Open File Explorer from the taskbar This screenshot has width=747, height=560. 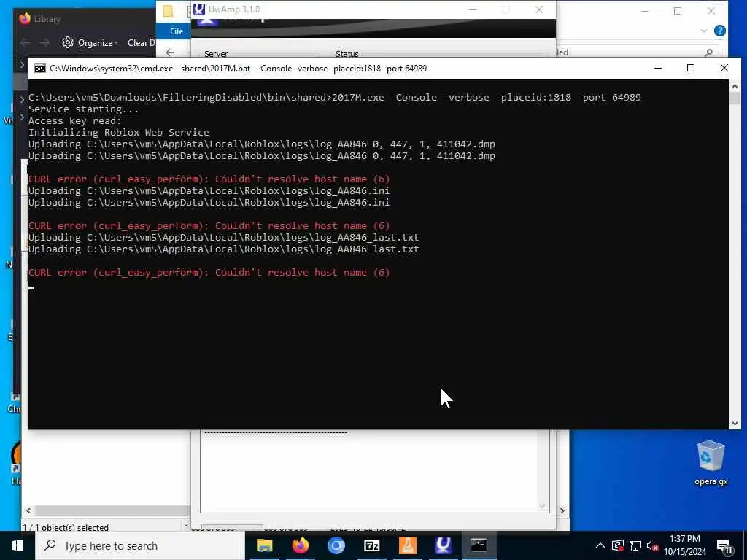(264, 545)
